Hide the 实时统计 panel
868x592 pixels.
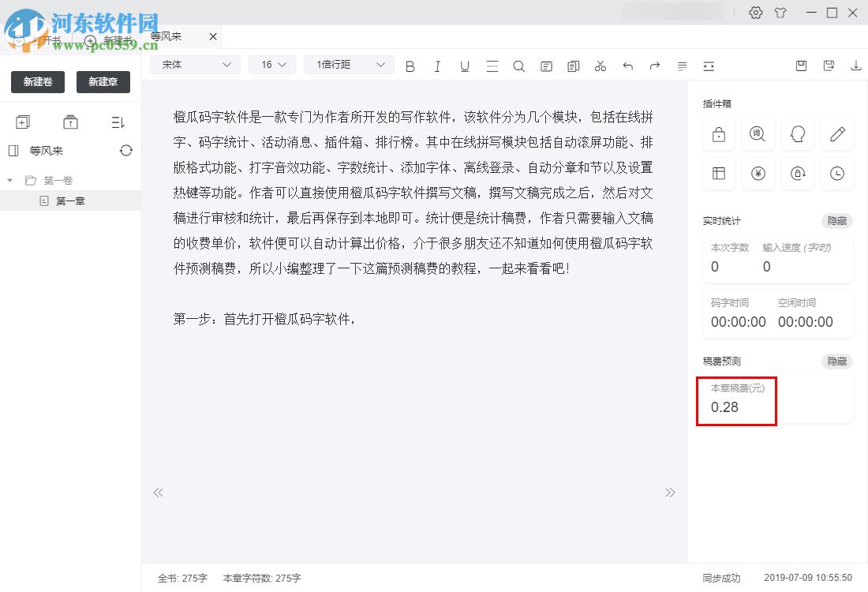pos(836,221)
